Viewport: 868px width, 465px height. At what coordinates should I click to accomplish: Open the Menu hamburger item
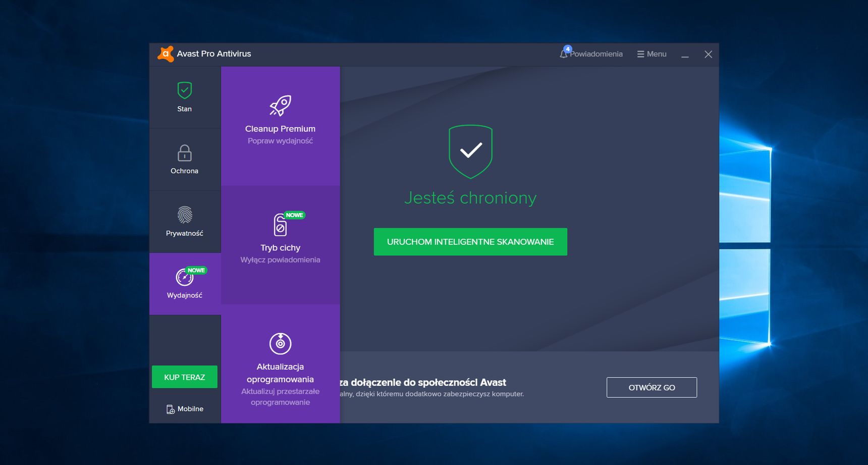click(x=652, y=54)
